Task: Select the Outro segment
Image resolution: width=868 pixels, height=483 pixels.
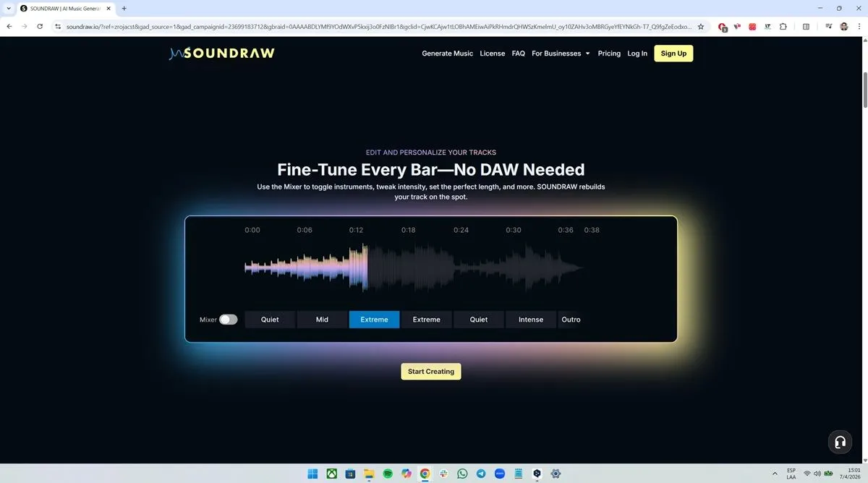Action: [571, 320]
